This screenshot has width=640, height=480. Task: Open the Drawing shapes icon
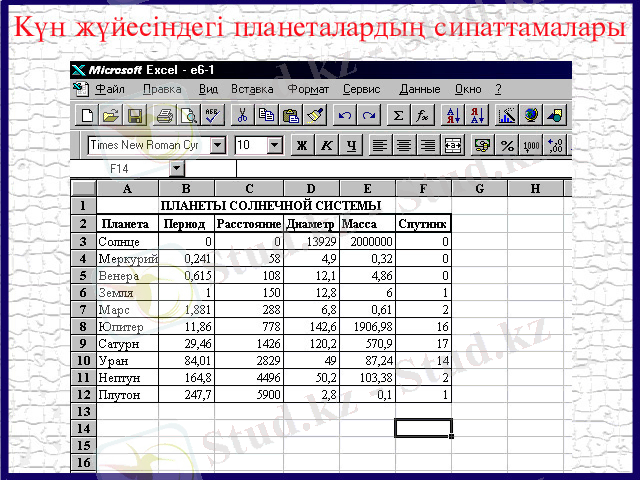coord(555,115)
